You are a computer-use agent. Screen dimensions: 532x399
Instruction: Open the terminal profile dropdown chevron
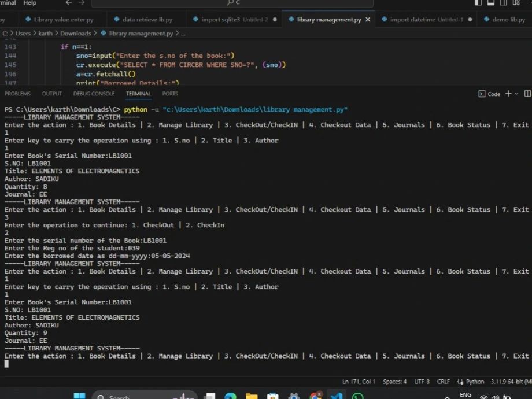point(516,94)
